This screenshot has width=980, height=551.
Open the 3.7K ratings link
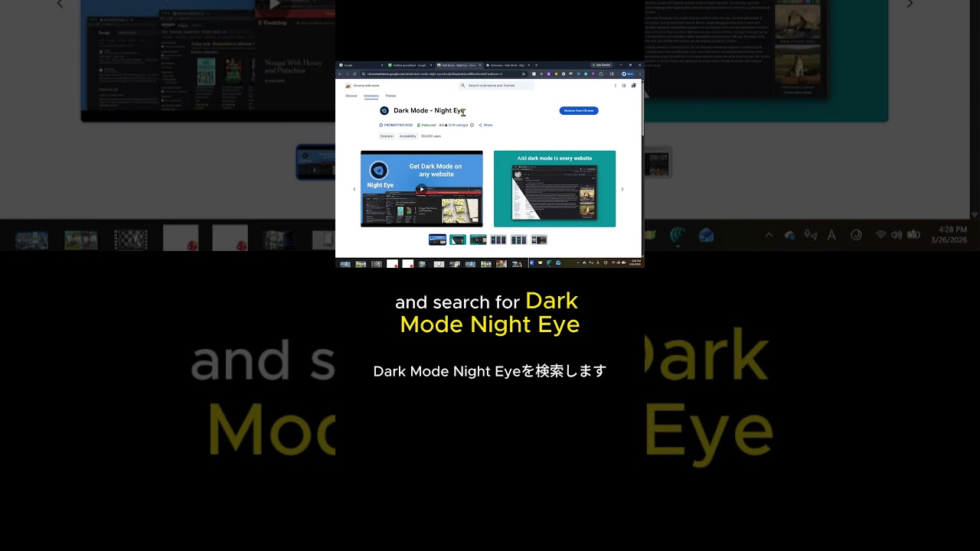coord(459,125)
